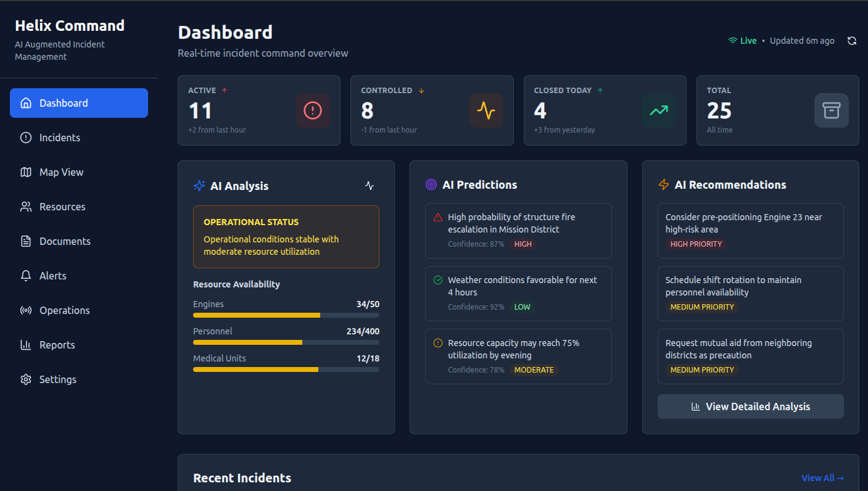Screen dimensions: 868x491
Task: Open the Reports chart icon
Action: tap(25, 345)
